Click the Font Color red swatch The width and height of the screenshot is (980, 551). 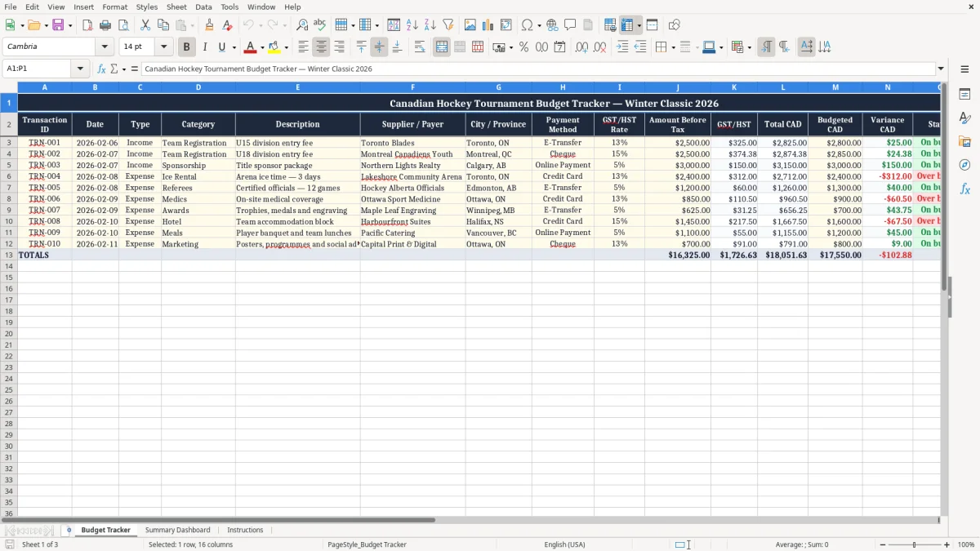250,47
